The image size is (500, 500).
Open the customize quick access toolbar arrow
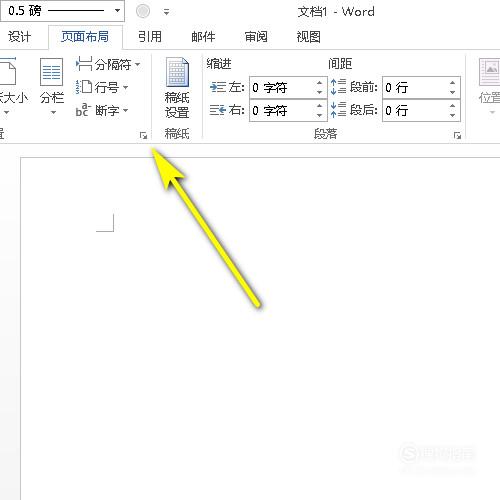pyautogui.click(x=166, y=12)
